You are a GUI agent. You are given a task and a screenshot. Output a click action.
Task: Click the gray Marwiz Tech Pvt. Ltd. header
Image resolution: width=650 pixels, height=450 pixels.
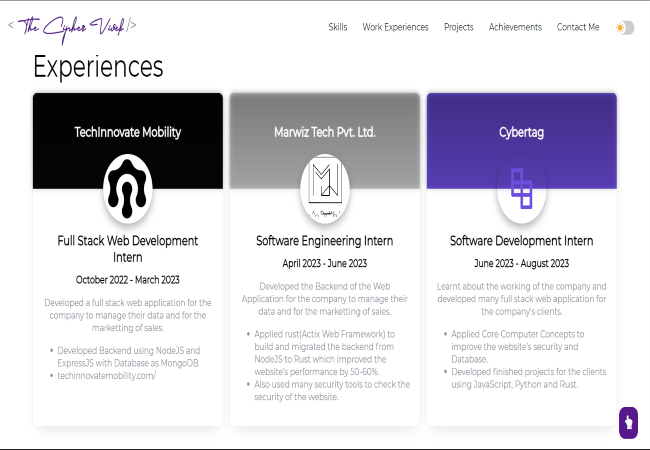324,125
